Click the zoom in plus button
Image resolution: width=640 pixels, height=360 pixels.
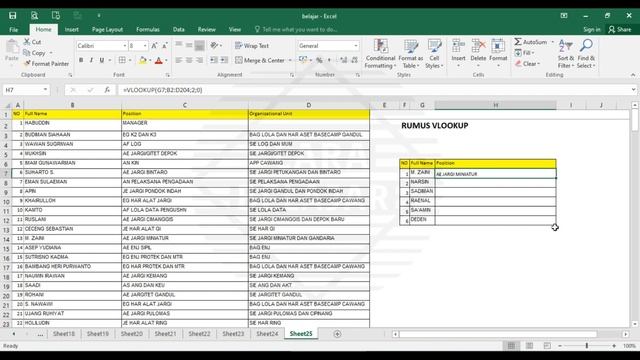613,346
